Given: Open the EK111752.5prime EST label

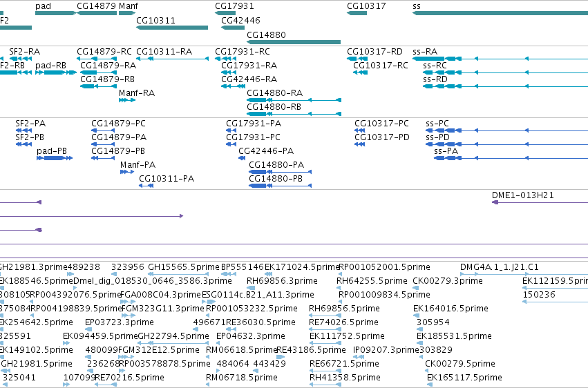Looking at the screenshot, I should (347, 337).
